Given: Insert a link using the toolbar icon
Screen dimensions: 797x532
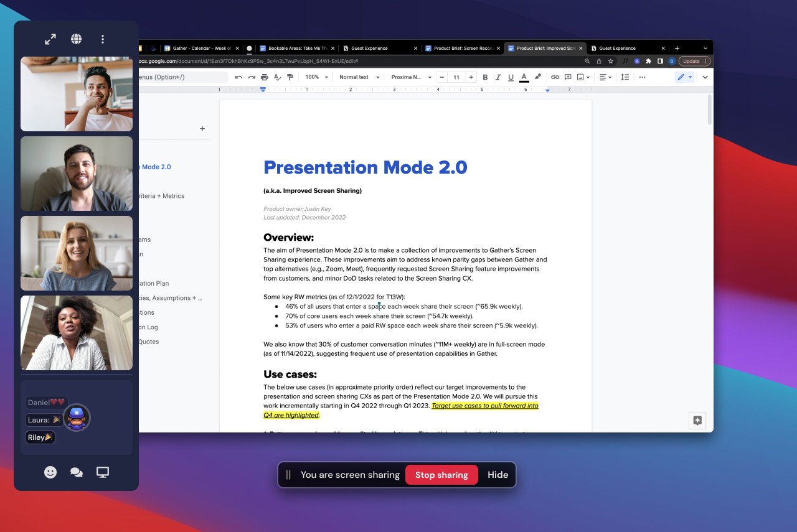Looking at the screenshot, I should 555,77.
